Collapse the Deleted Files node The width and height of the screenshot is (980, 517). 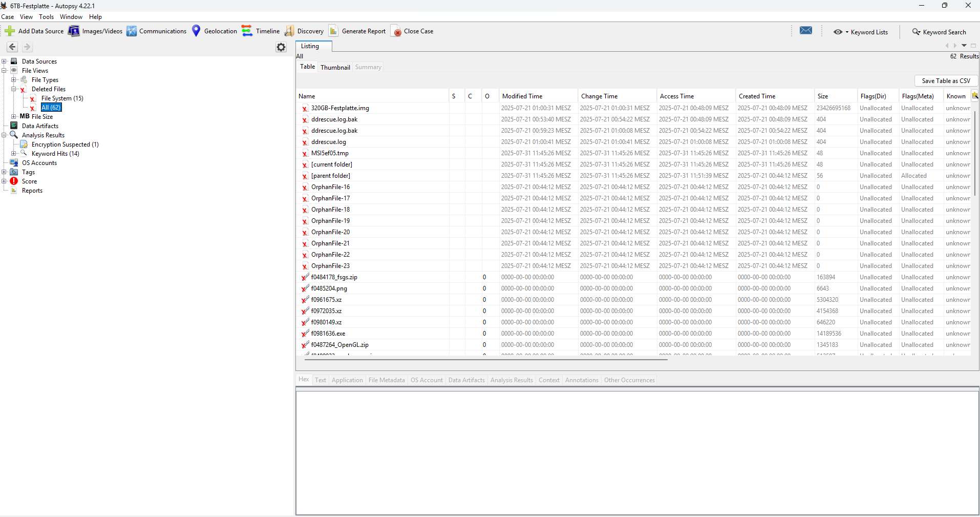tap(14, 89)
